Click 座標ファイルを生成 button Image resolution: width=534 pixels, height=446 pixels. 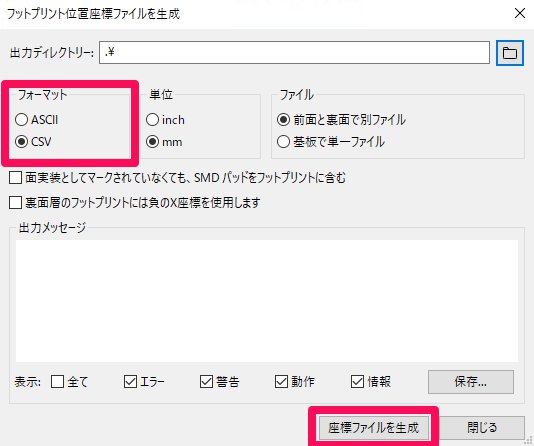pos(373,428)
